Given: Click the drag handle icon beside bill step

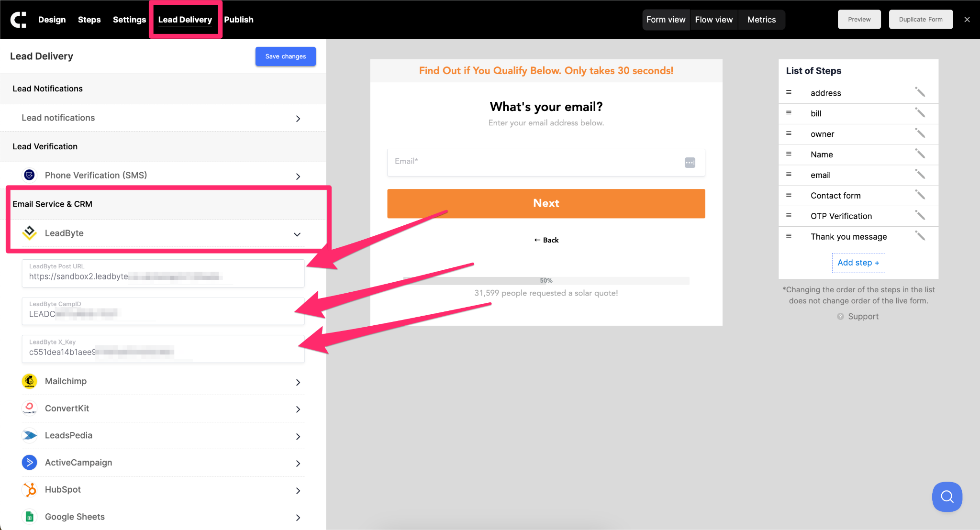Looking at the screenshot, I should (x=789, y=113).
